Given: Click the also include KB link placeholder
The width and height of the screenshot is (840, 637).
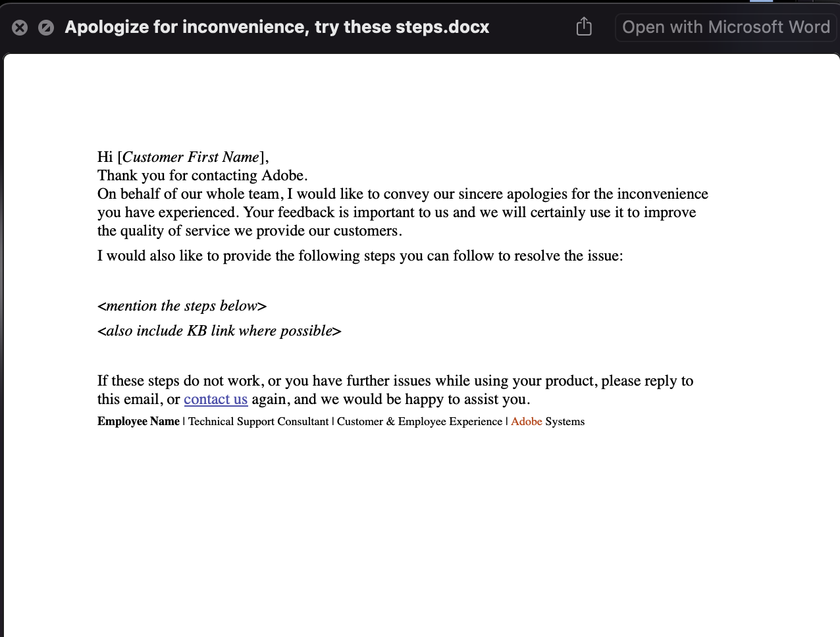Looking at the screenshot, I should (x=219, y=330).
